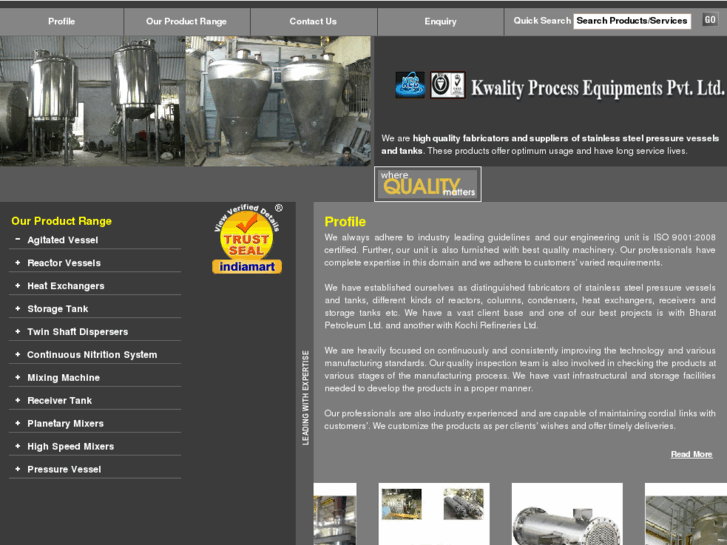The height and width of the screenshot is (545, 727).
Task: Click the Where Quality Matters banner
Action: [427, 184]
